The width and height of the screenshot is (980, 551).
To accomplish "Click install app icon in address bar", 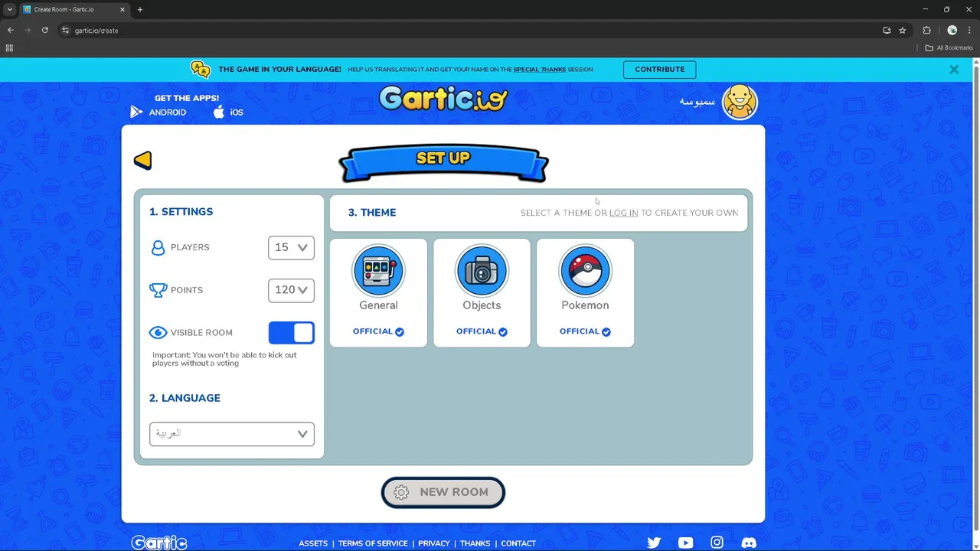I will 887,31.
